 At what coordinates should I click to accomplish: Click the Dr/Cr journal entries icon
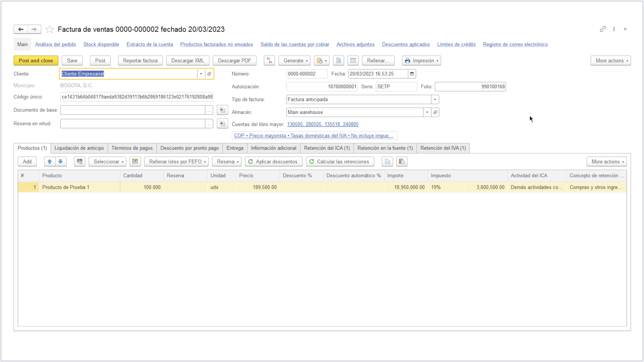tap(269, 61)
